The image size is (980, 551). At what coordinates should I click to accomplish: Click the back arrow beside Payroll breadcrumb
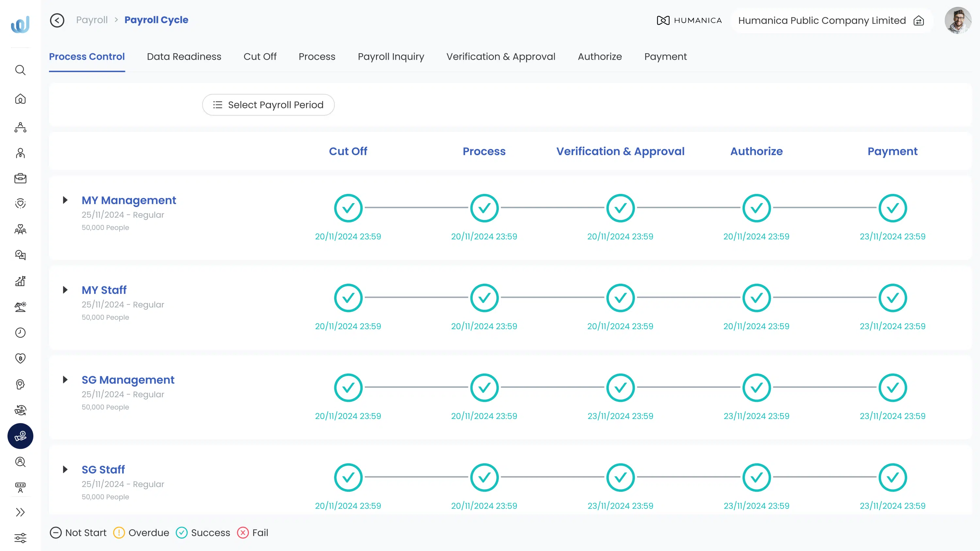tap(57, 20)
